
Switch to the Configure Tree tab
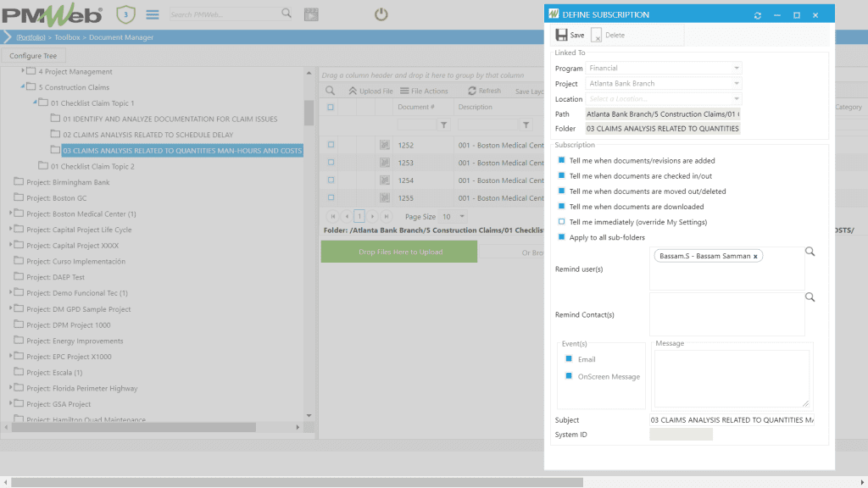coord(34,55)
